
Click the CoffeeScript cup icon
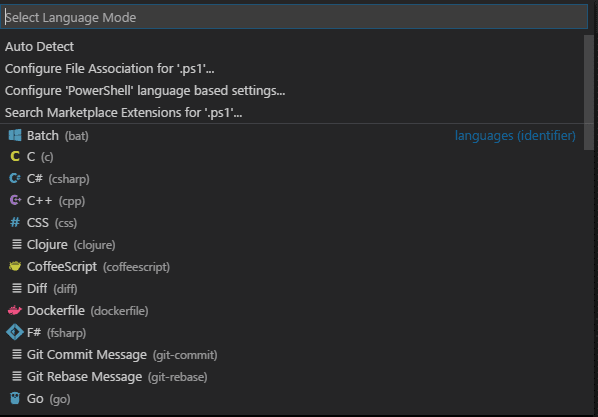tap(15, 266)
